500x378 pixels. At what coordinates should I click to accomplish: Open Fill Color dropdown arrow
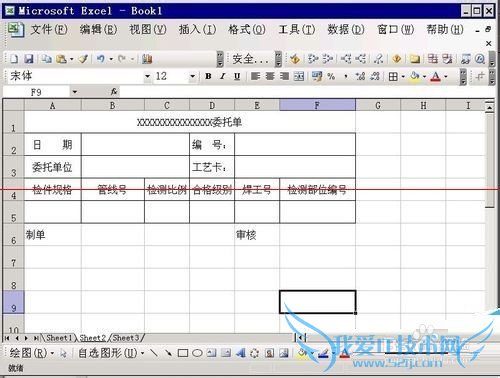click(x=424, y=77)
